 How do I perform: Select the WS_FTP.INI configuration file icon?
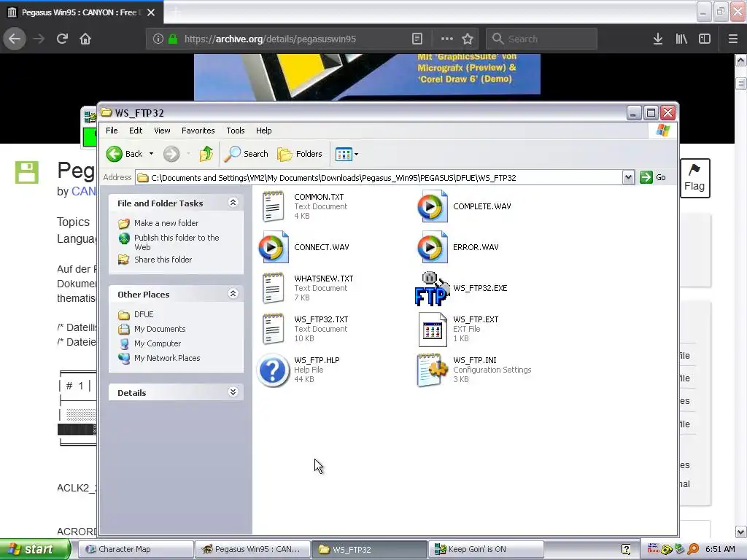(432, 370)
